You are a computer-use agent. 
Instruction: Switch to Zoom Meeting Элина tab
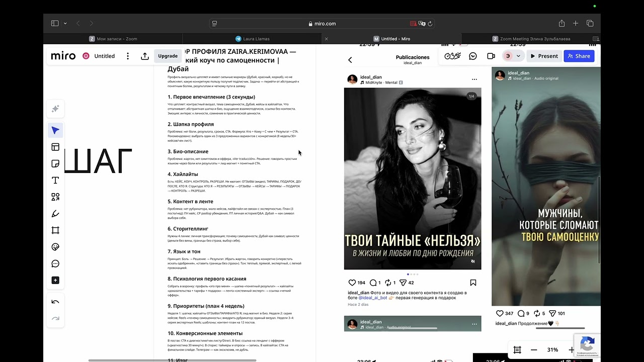point(531,39)
